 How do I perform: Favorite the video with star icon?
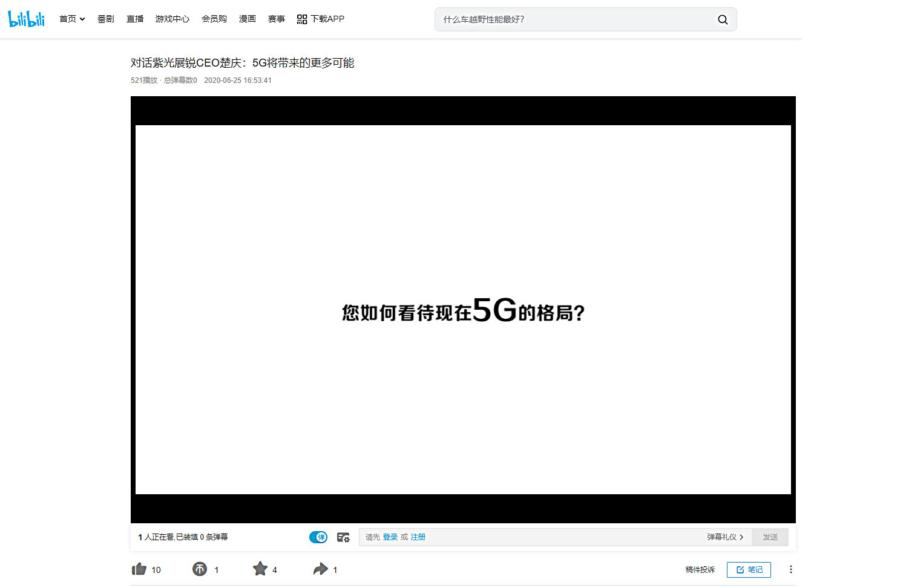click(x=260, y=569)
